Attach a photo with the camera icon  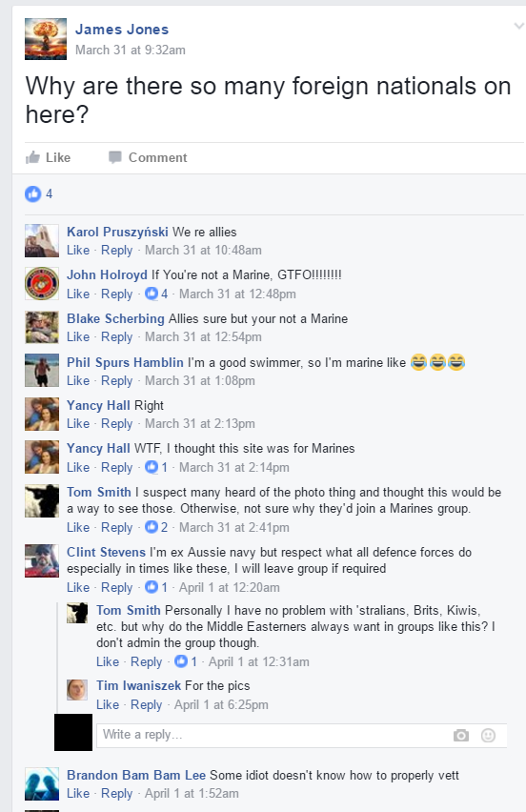(x=461, y=736)
